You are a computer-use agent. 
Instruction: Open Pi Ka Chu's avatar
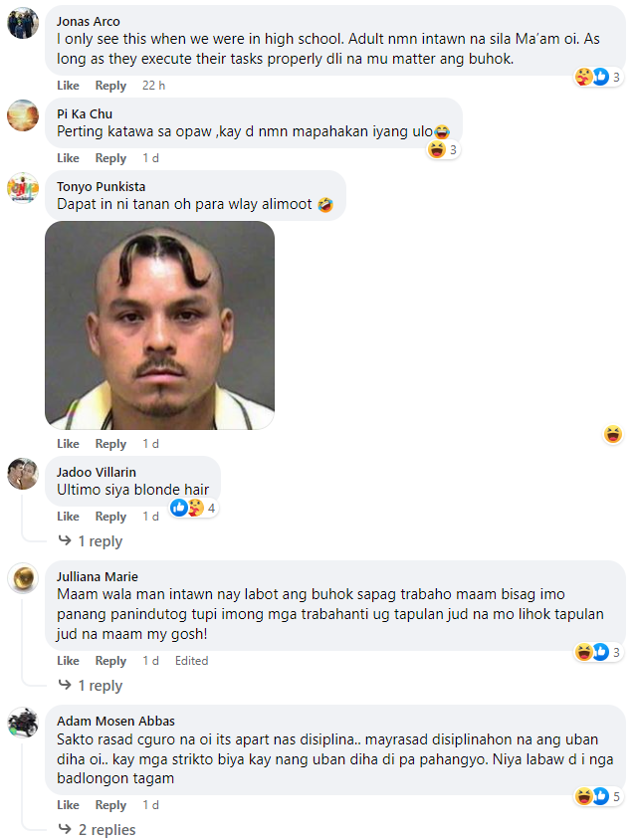(x=23, y=115)
